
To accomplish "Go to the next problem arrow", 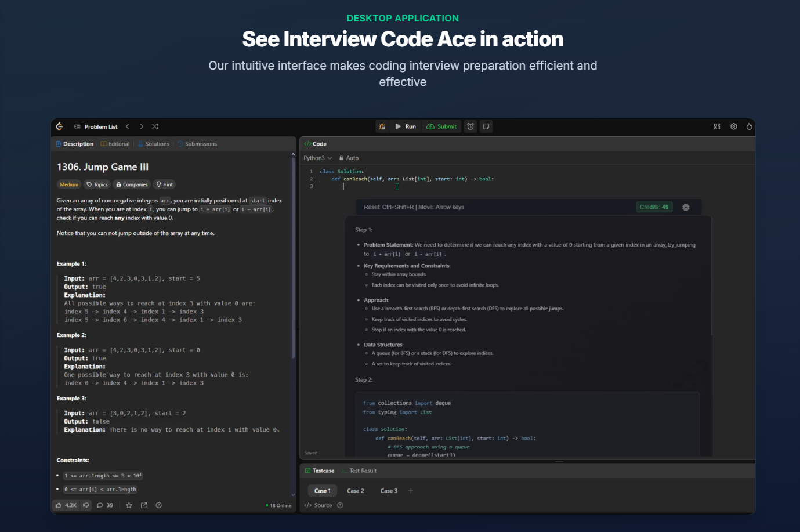I will (x=142, y=126).
